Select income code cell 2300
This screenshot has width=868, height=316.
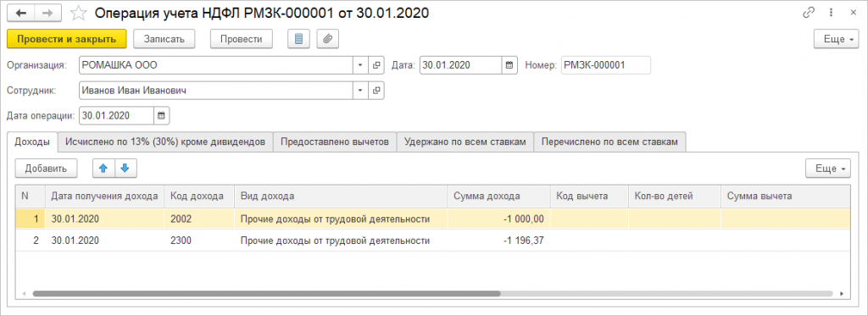click(x=199, y=241)
